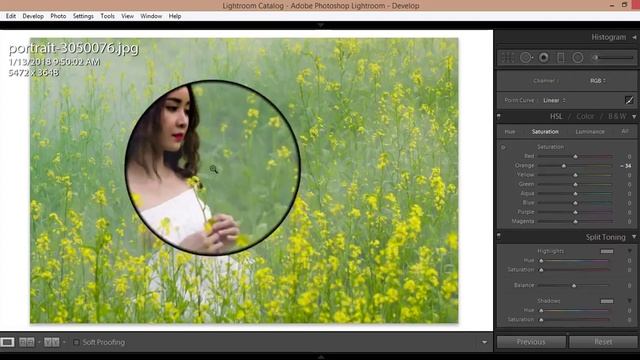This screenshot has height=360, width=640.
Task: Toggle the HSL panel on/off switch
Action: click(499, 117)
